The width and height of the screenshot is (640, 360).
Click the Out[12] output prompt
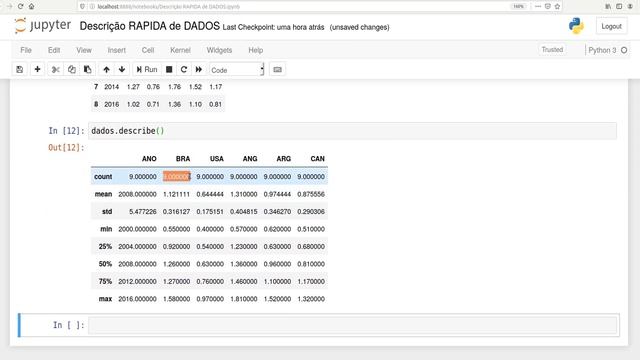[x=66, y=147]
